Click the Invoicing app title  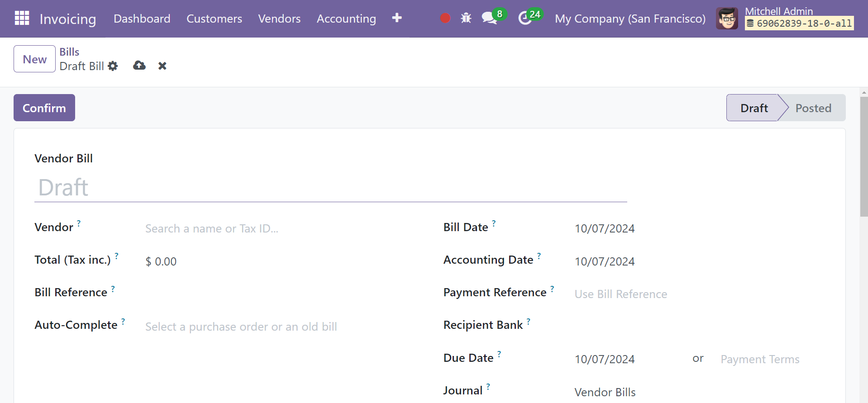pos(68,19)
